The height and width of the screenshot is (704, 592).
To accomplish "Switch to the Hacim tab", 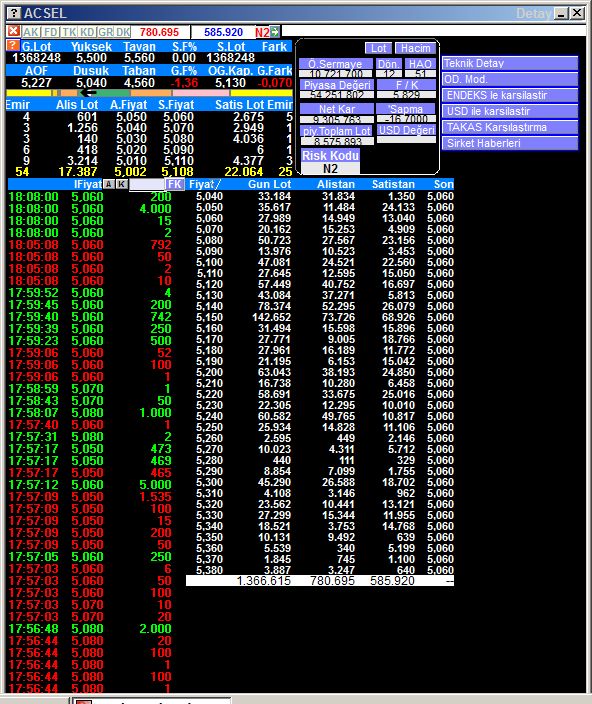I will (416, 48).
